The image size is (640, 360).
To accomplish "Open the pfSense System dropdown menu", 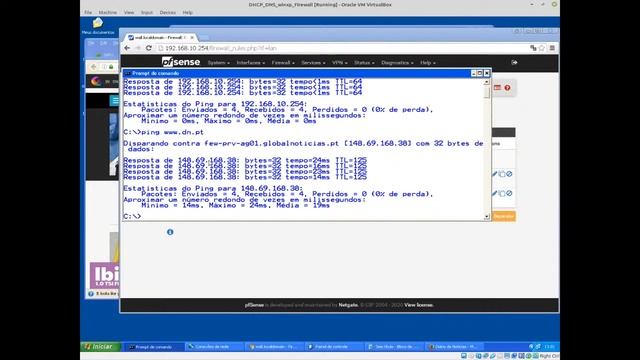I will point(218,63).
